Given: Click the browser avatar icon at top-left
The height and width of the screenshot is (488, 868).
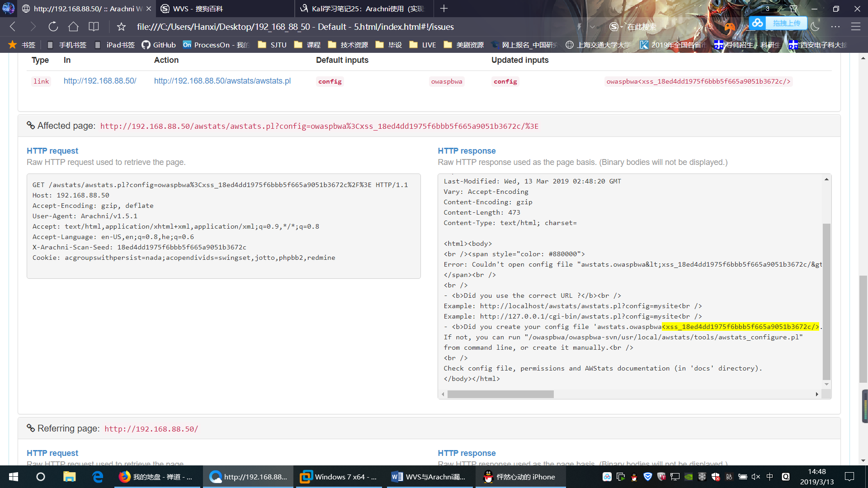Looking at the screenshot, I should (x=9, y=8).
